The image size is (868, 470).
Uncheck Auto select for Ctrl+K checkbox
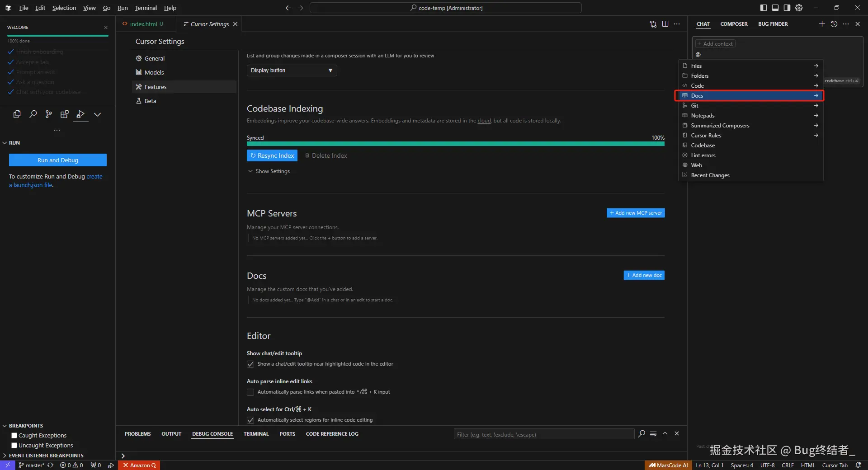click(250, 420)
